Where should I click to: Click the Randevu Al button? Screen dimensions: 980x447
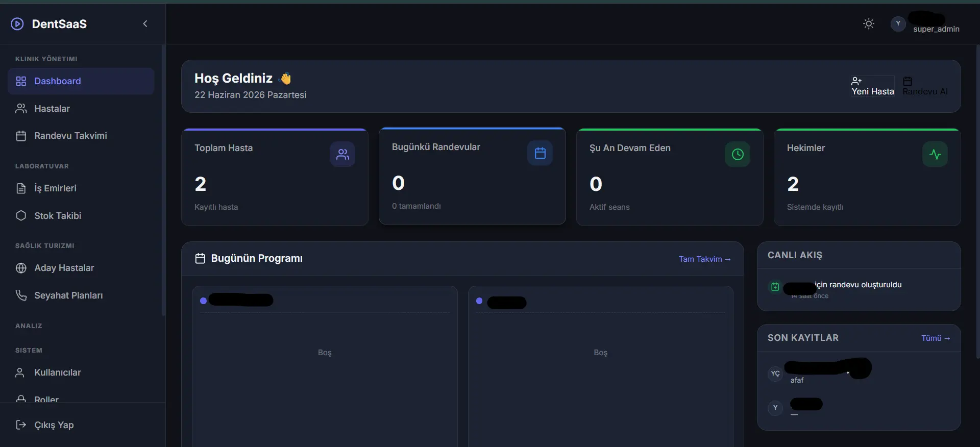point(925,86)
